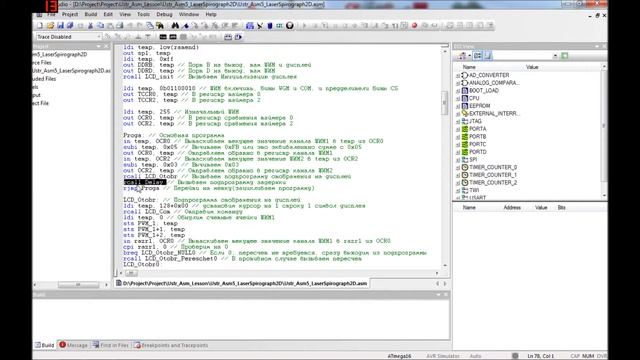
Task: Click the Toggle Bookmark icon
Action: tap(186, 25)
